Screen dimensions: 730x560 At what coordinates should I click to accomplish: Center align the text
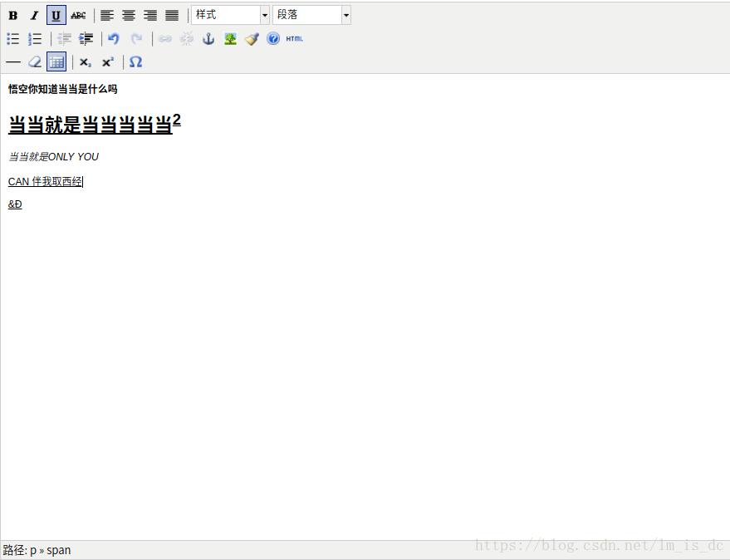point(129,16)
